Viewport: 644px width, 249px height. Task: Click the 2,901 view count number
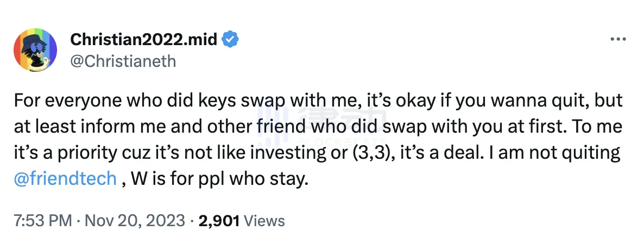pos(219,221)
